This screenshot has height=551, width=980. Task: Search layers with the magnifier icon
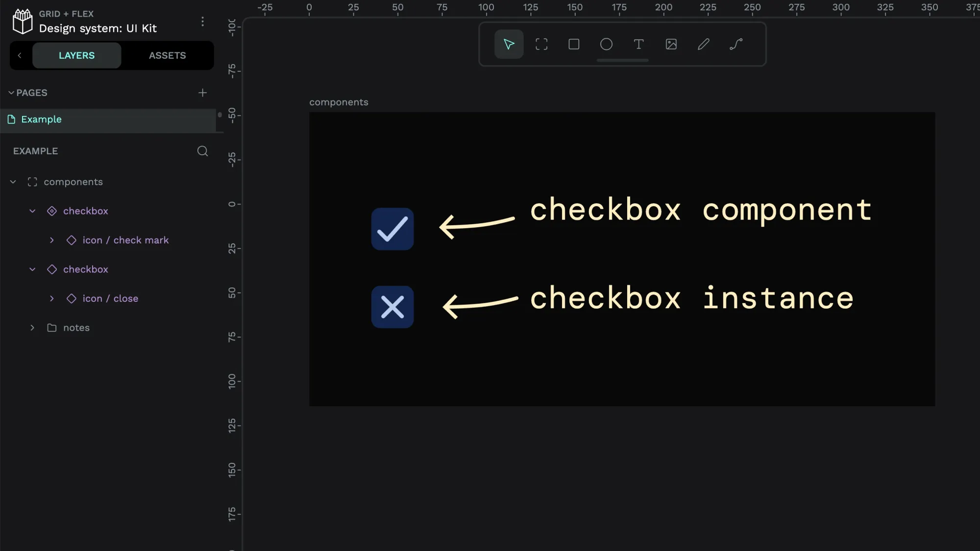202,151
